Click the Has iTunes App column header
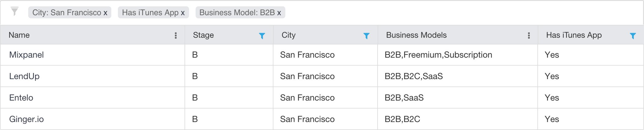The image size is (644, 130). click(x=574, y=35)
